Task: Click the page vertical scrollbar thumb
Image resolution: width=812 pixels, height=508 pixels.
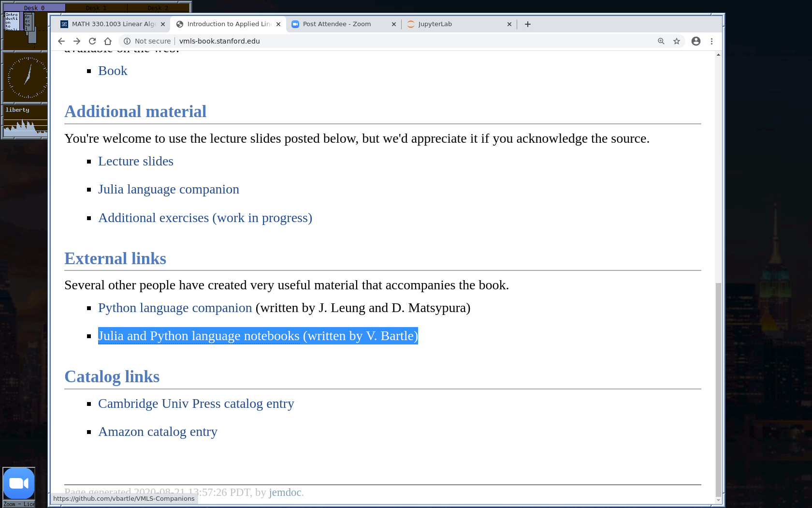Action: 718,387
